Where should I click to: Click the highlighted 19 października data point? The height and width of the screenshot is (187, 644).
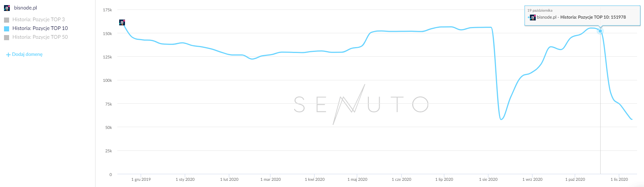(600, 31)
